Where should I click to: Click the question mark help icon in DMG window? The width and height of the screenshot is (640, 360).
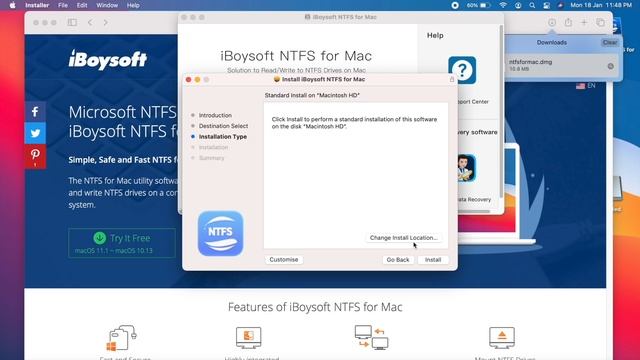(462, 70)
